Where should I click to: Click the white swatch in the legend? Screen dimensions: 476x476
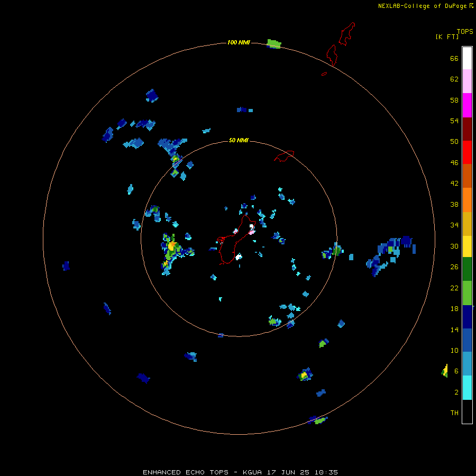pos(467,58)
